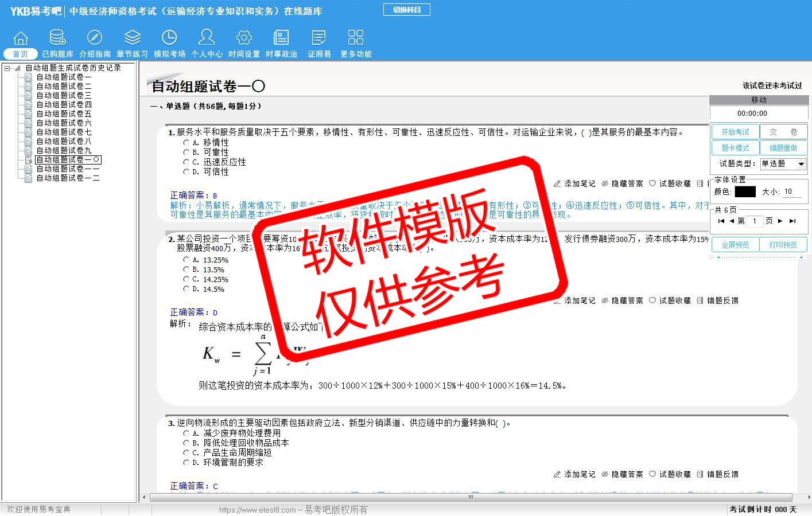
Task: Go to 个人中心 user icon
Action: pos(207,38)
